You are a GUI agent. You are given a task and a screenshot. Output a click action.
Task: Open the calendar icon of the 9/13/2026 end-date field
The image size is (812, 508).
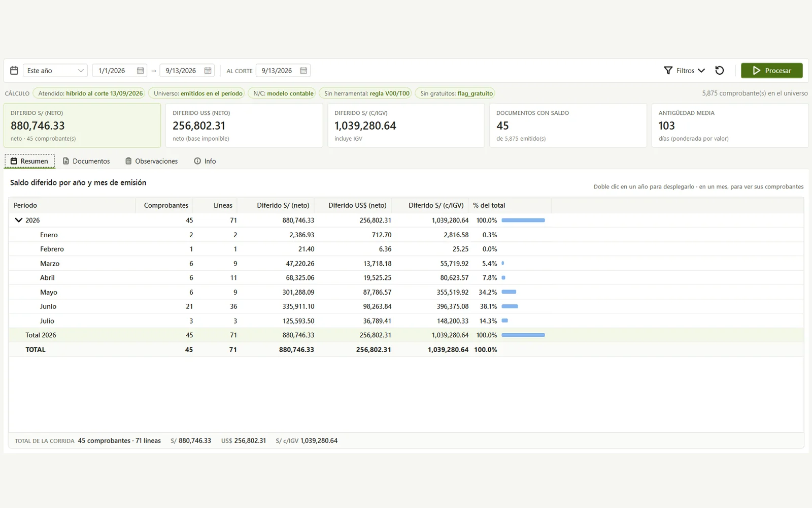[x=208, y=71]
